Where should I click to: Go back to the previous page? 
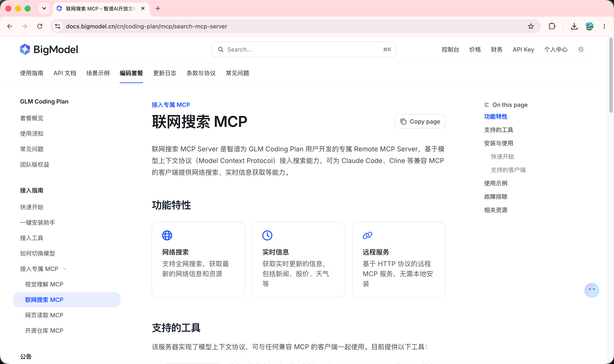click(10, 26)
